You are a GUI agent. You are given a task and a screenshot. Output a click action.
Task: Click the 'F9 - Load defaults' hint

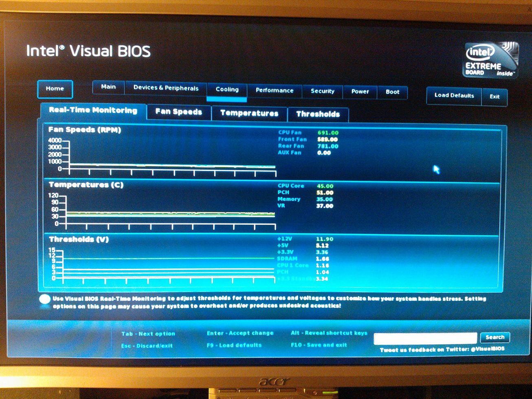coord(234,345)
